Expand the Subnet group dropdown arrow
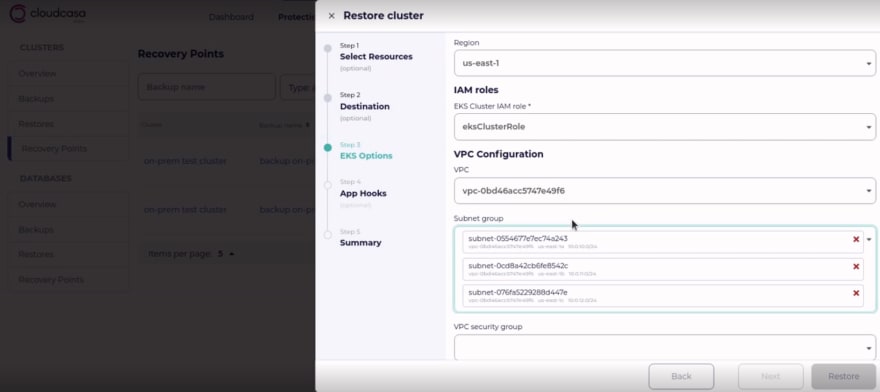The width and height of the screenshot is (880, 392). (869, 239)
